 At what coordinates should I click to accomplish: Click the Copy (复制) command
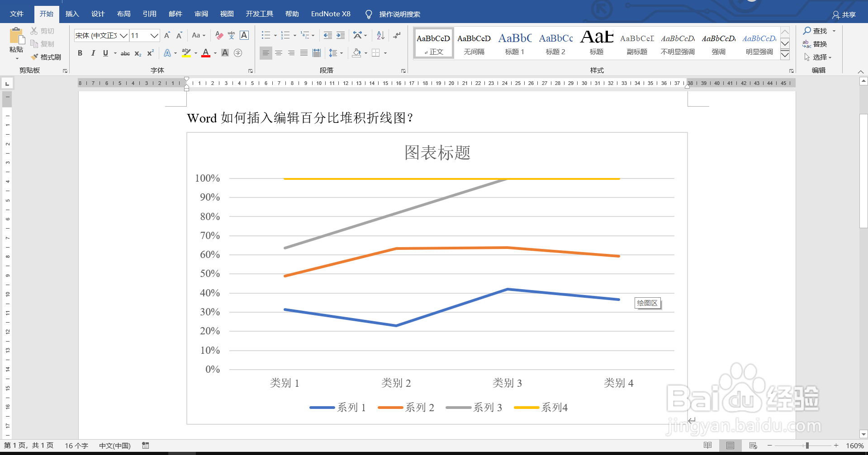coord(43,44)
